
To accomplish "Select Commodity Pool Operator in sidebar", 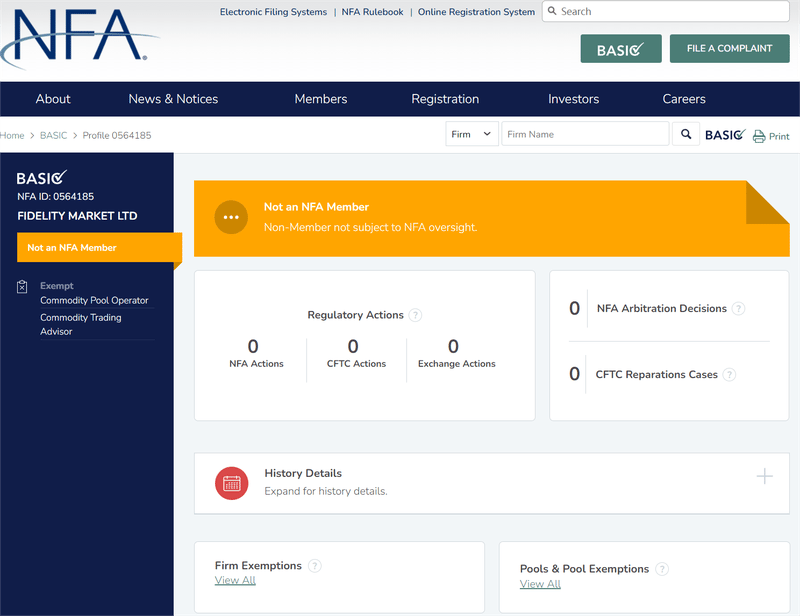I will pyautogui.click(x=94, y=301).
